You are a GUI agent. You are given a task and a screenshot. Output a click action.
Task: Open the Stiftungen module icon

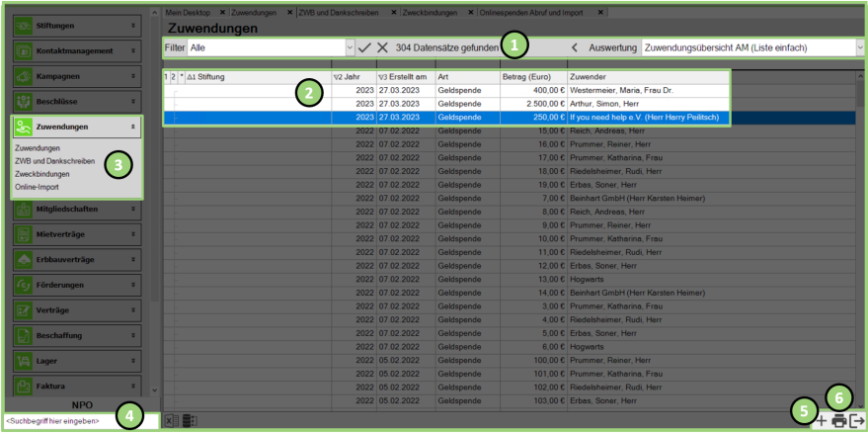coord(25,24)
